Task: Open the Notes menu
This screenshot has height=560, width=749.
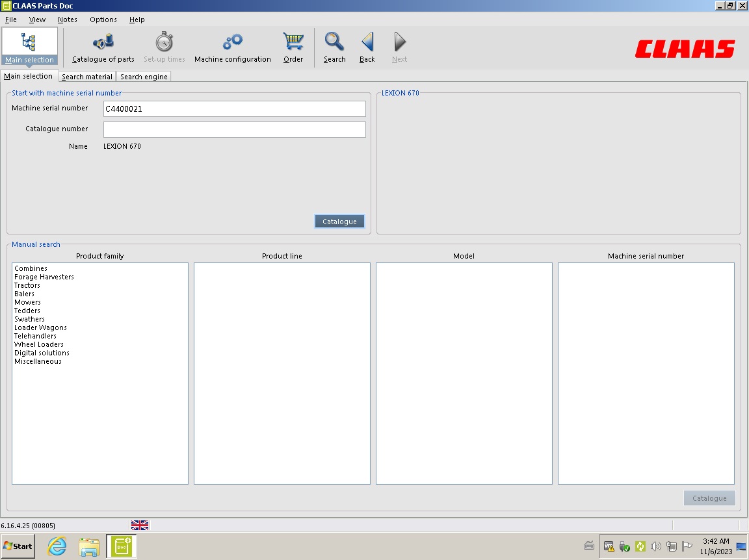Action: point(68,19)
